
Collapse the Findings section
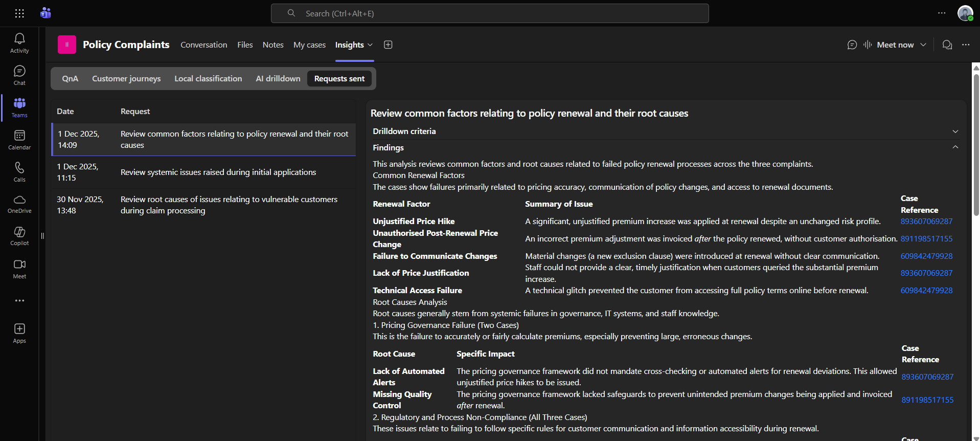coord(955,147)
